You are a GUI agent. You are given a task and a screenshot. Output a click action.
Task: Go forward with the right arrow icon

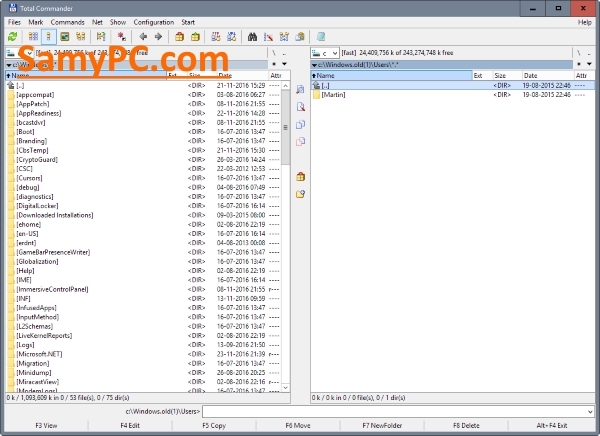click(158, 37)
